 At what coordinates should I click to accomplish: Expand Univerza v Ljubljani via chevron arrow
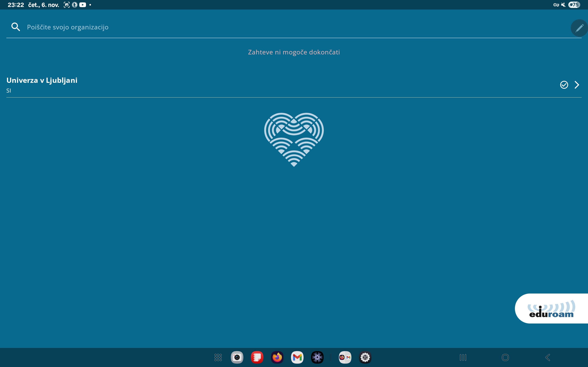pos(577,85)
